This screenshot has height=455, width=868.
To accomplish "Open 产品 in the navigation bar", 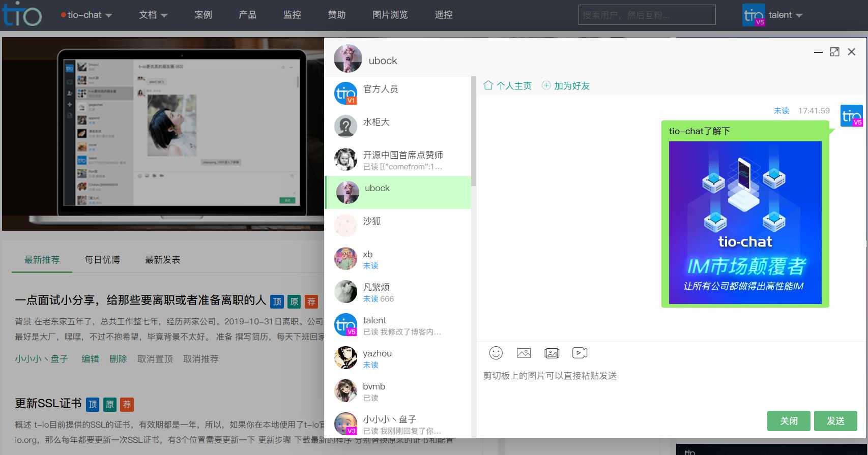I will pyautogui.click(x=247, y=15).
